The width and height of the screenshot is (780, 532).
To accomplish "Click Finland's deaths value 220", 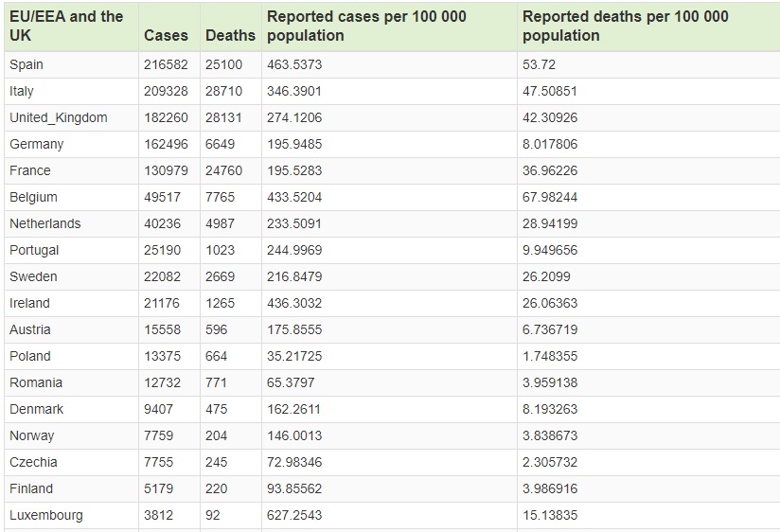I will [216, 488].
